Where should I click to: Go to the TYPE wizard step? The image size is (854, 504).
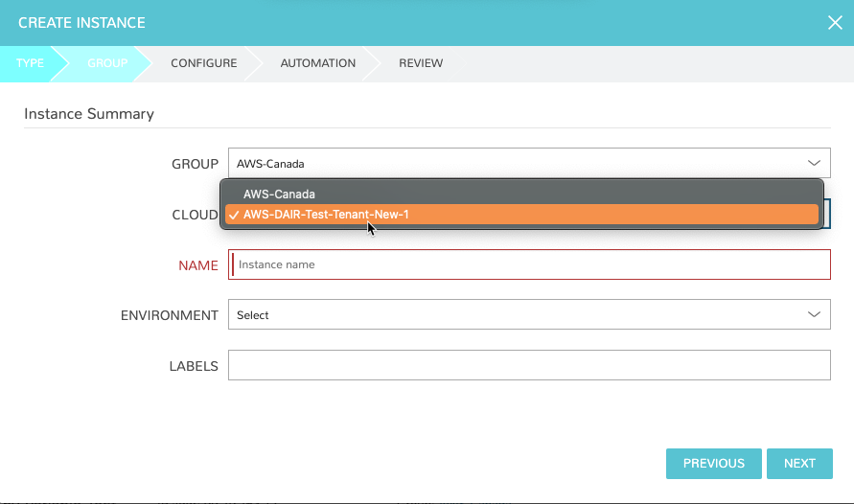point(30,63)
